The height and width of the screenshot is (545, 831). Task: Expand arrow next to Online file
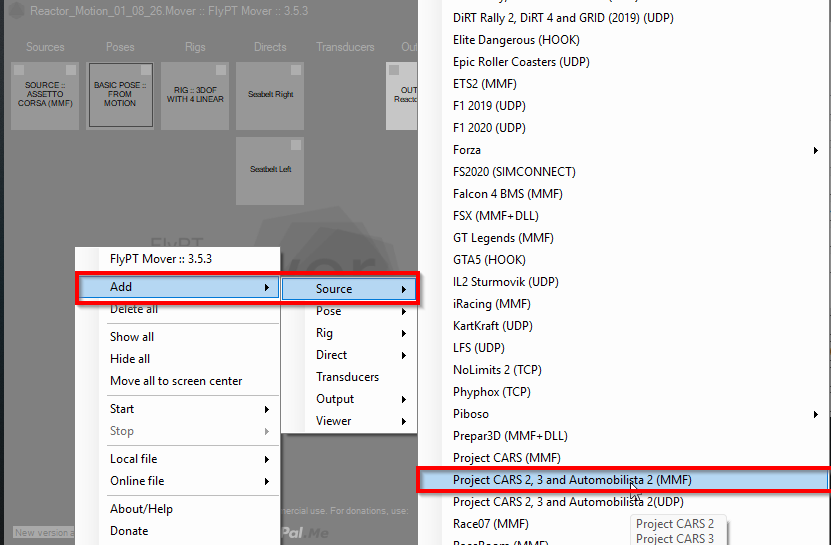[267, 481]
